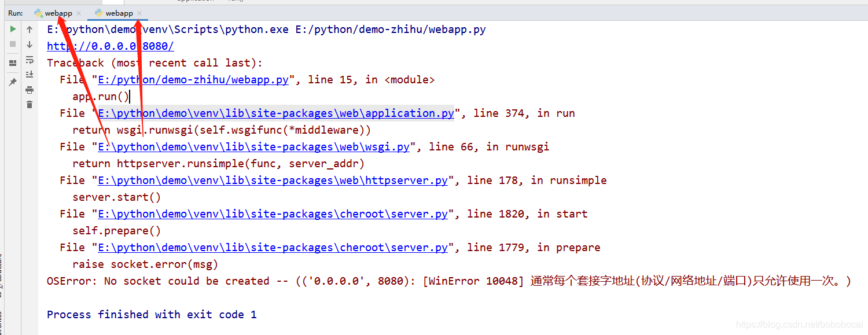The image size is (868, 335).
Task: Open the restore layout icon
Action: click(x=13, y=63)
